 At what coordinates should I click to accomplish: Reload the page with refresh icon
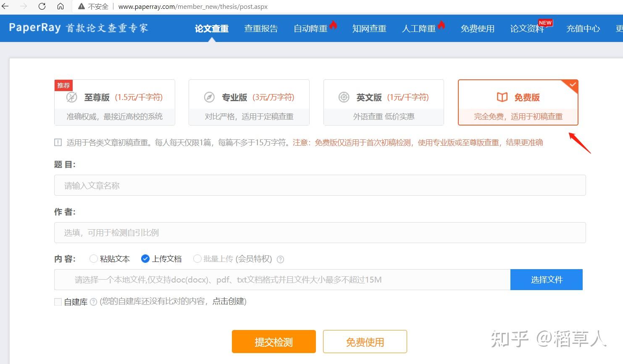point(42,6)
